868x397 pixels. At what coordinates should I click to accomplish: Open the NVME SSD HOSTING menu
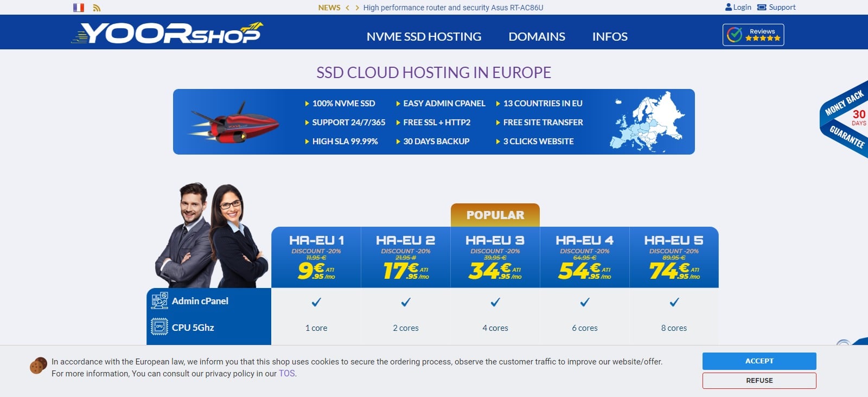click(x=424, y=36)
